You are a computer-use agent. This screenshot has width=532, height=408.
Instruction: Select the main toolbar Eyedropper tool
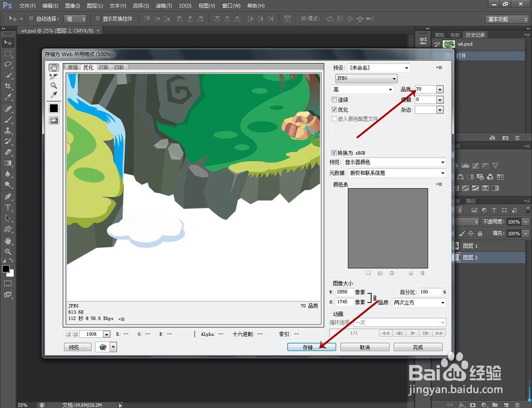(x=8, y=97)
